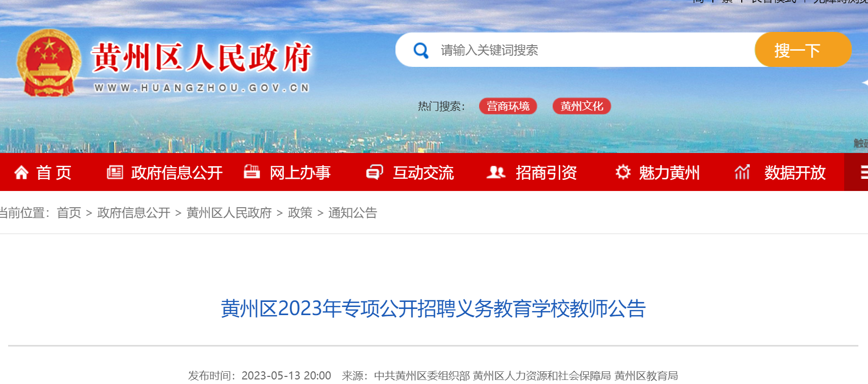Open 通知公告 breadcrumb link
868x384 pixels.
pyautogui.click(x=353, y=213)
